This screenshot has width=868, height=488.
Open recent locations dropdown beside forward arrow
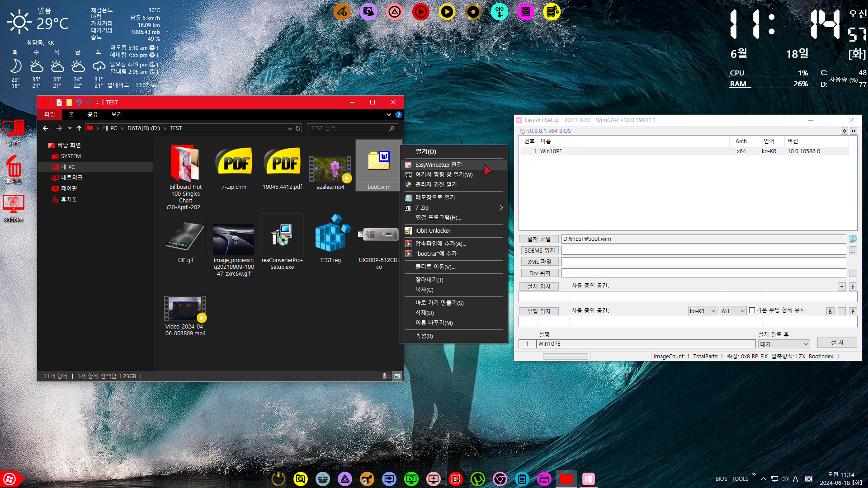[x=70, y=128]
